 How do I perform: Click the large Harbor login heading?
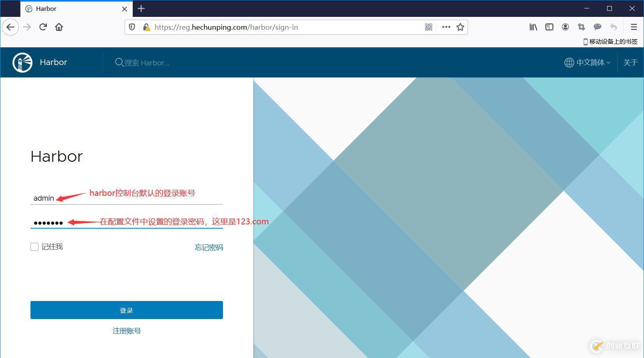(57, 157)
